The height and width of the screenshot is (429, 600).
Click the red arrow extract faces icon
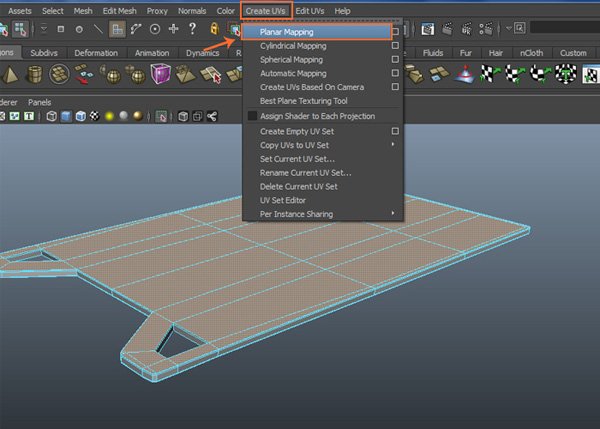click(84, 74)
